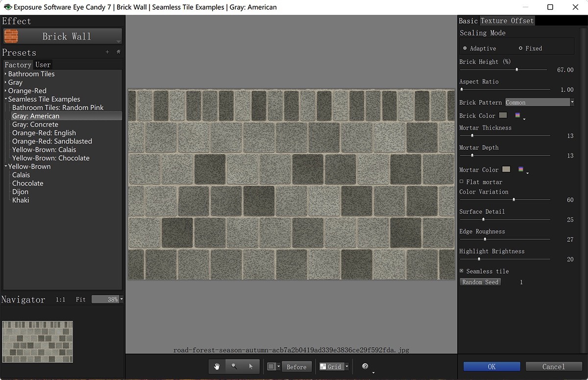Open the Mortar Color gradient picker icon
This screenshot has width=588, height=380.
[521, 169]
